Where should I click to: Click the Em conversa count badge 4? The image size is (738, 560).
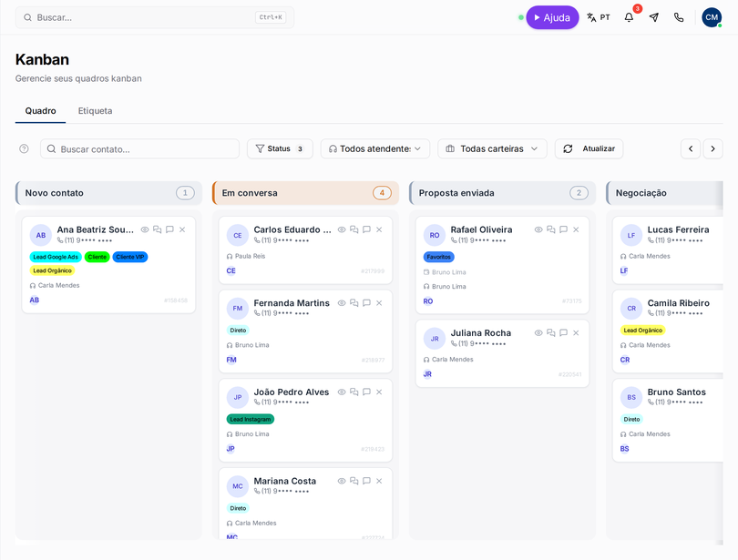tap(382, 193)
